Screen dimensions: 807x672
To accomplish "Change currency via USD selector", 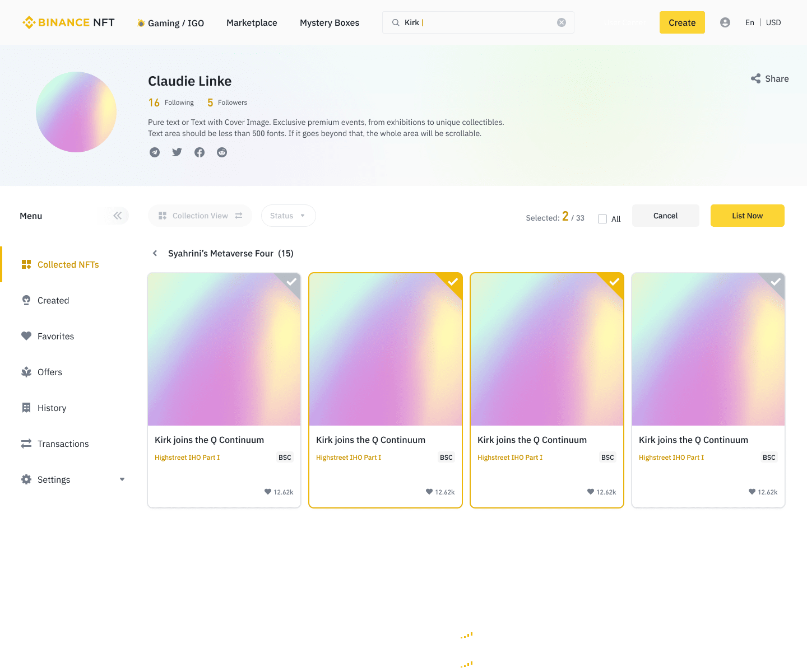I will (773, 22).
